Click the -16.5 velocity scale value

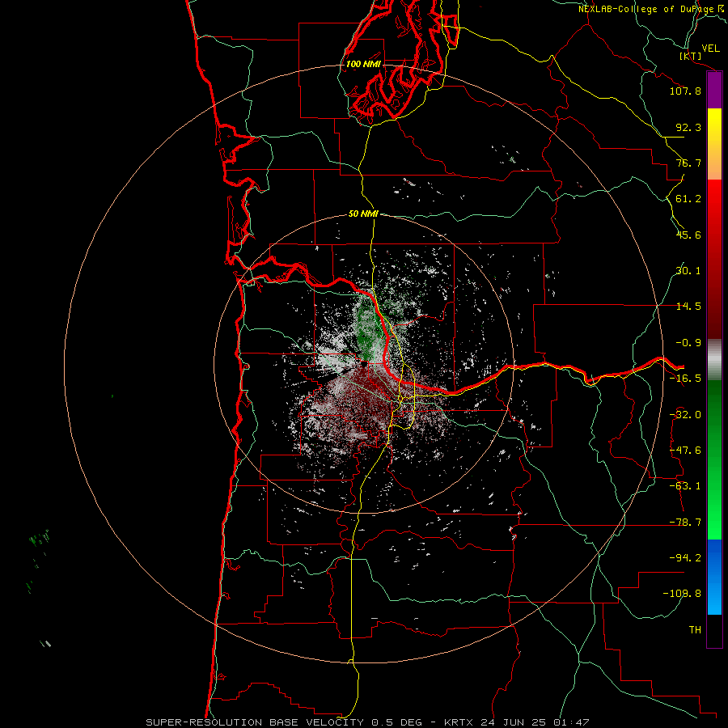(x=685, y=379)
